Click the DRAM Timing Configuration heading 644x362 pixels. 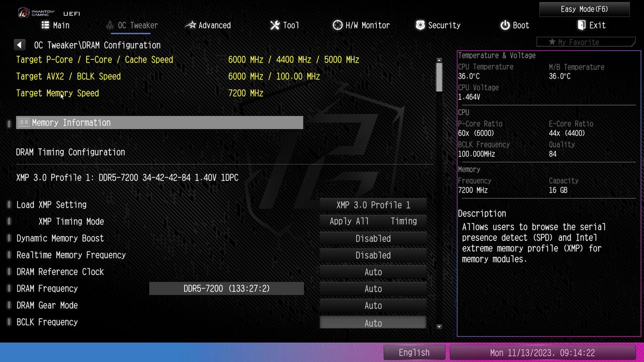click(x=70, y=152)
